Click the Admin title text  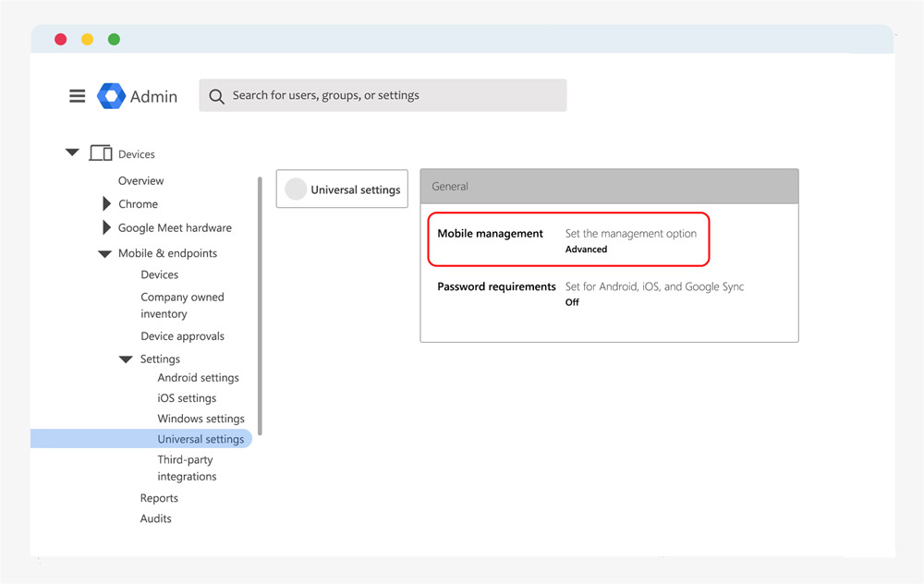pos(153,96)
